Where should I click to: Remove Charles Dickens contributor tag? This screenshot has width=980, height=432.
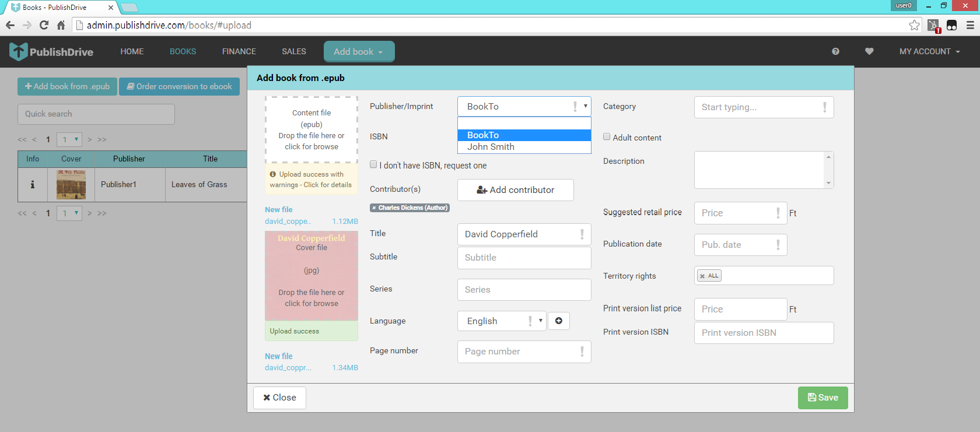coord(374,208)
